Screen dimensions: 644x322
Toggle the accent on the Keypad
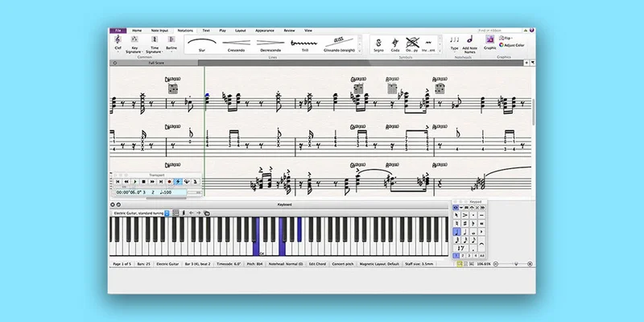pyautogui.click(x=465, y=215)
